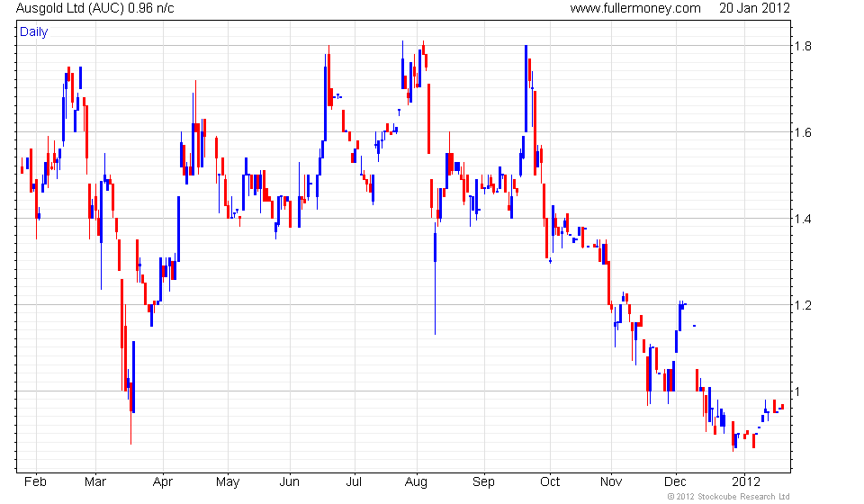Click the Apr month label

coord(163,482)
